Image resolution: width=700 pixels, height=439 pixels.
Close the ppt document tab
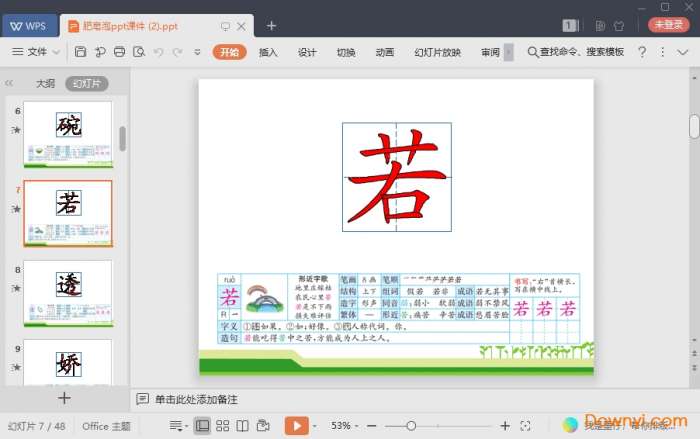[x=241, y=26]
